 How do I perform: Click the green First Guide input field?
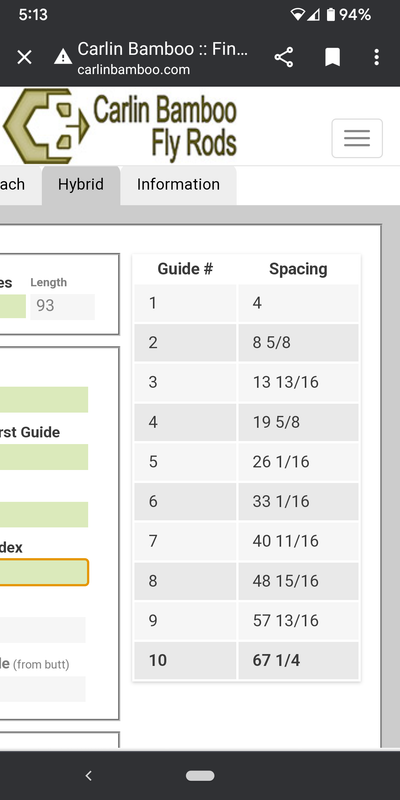[44, 457]
